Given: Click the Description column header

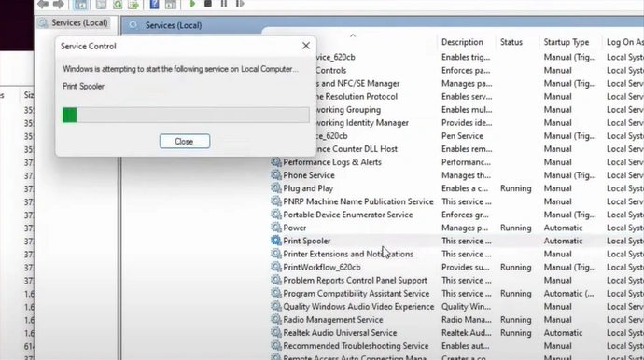Looking at the screenshot, I should click(x=462, y=42).
